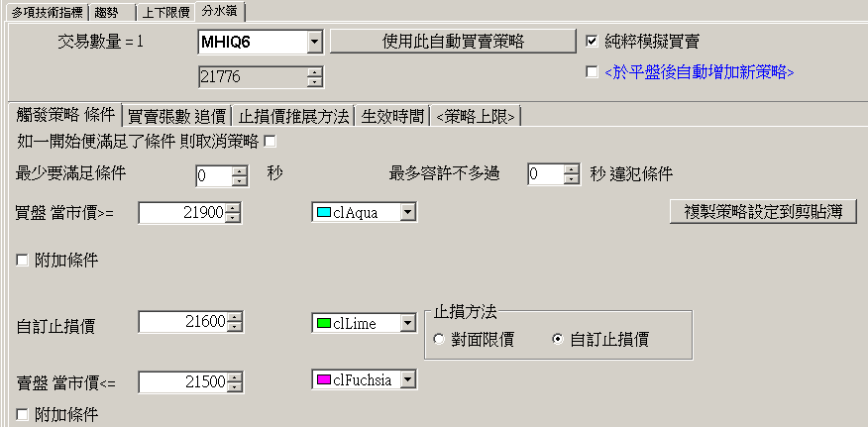Increase the 21776 value spinner
This screenshot has height=427, width=868.
pyautogui.click(x=314, y=71)
